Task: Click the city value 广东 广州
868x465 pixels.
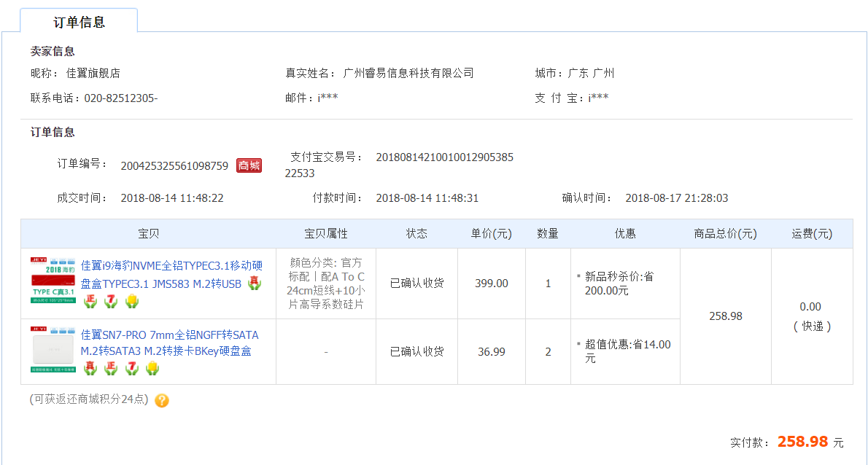Action: click(592, 73)
